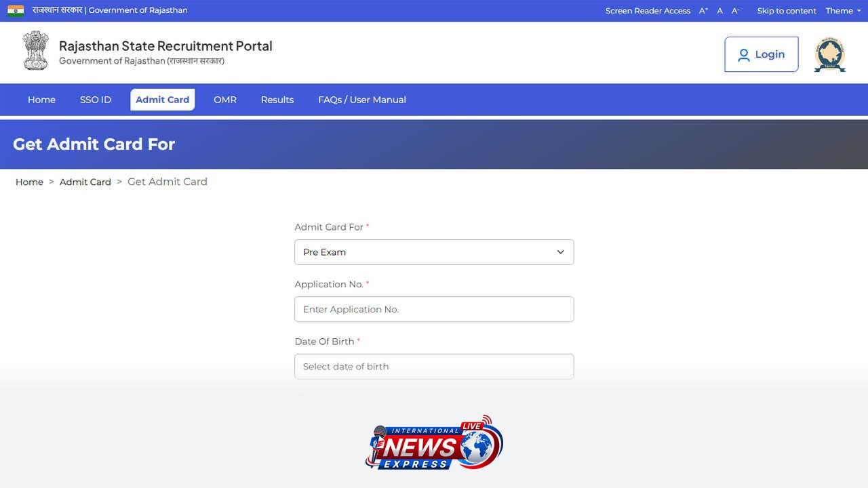Open FAQs / User Manual
This screenshot has width=868, height=488.
[362, 100]
